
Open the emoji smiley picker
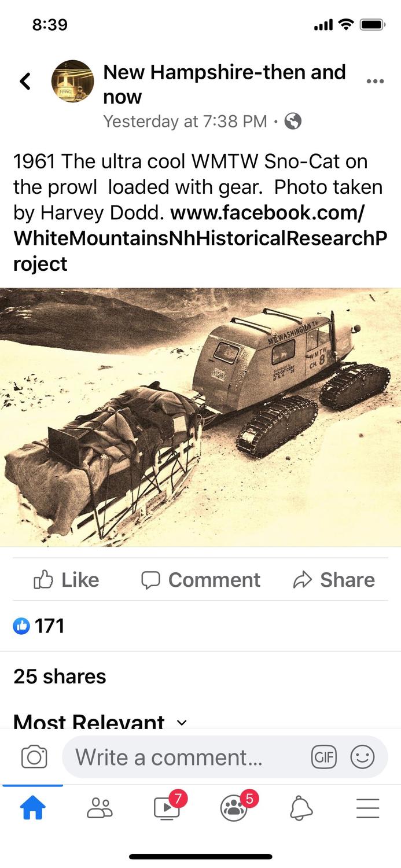[363, 757]
